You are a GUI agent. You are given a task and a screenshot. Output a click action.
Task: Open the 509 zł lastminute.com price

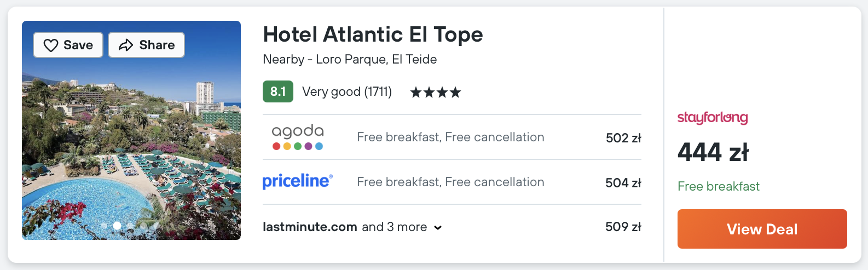(x=623, y=227)
